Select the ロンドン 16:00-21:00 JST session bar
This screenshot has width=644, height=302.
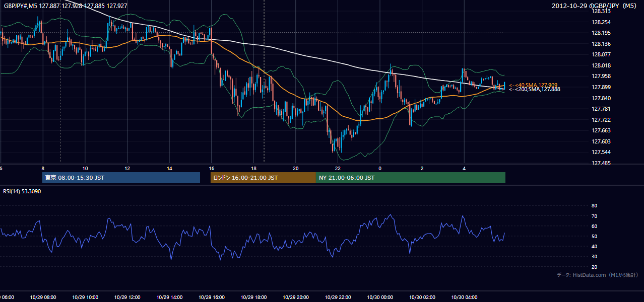coord(263,178)
